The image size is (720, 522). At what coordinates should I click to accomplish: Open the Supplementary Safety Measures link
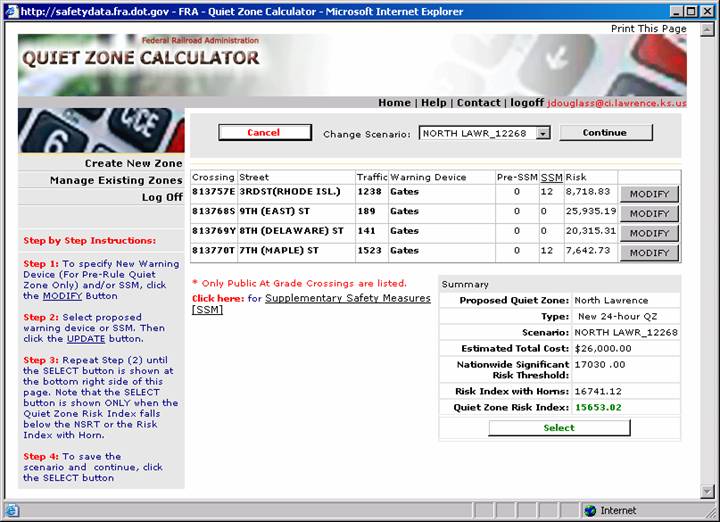[347, 298]
